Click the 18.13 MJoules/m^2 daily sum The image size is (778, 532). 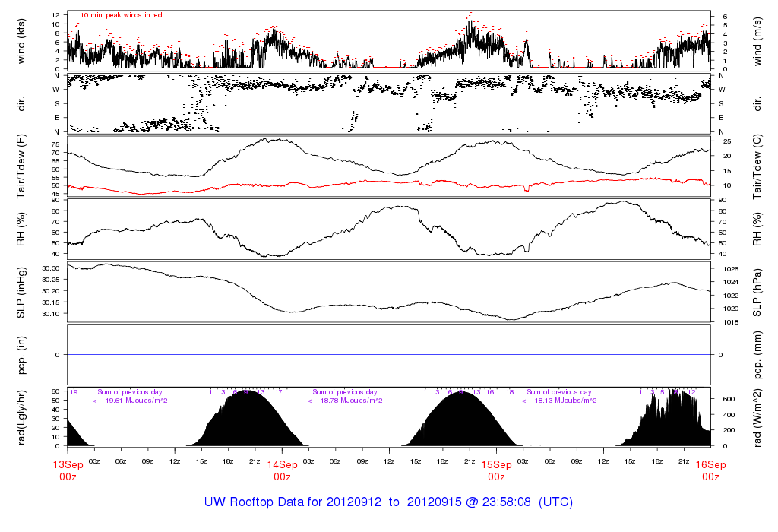click(560, 401)
